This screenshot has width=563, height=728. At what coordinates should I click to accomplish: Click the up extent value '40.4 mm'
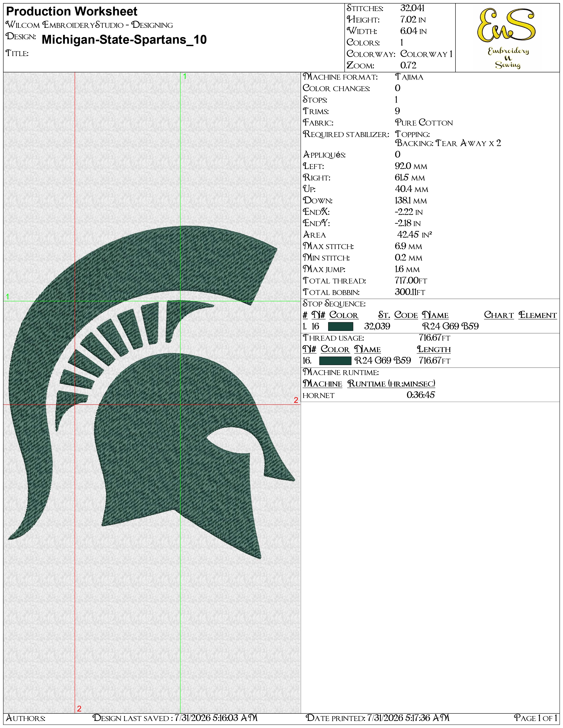tap(412, 189)
